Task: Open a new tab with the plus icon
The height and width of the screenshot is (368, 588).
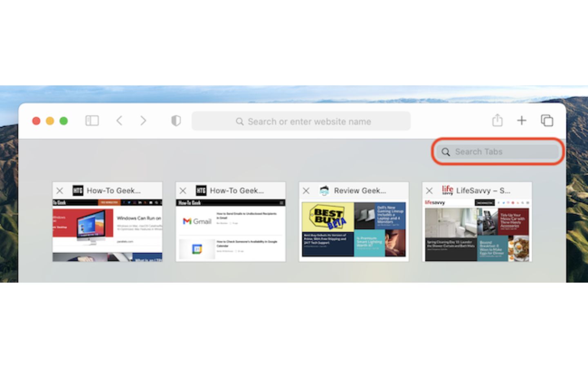Action: [x=522, y=121]
